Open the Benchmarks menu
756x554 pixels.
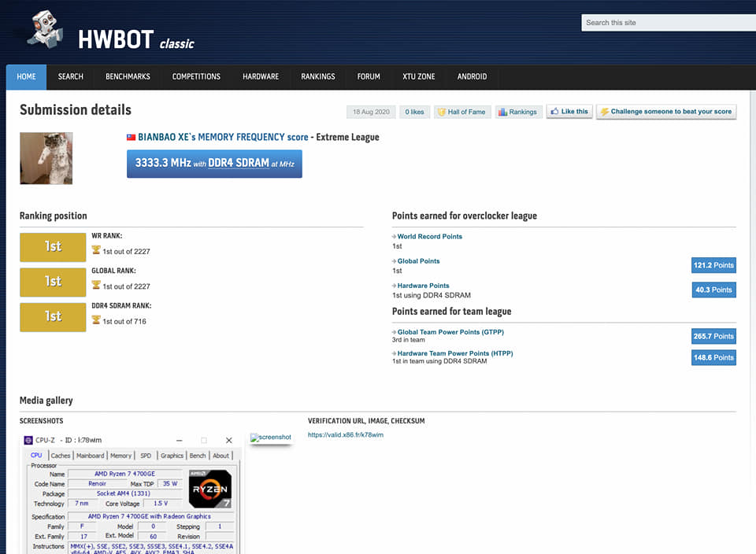click(128, 76)
